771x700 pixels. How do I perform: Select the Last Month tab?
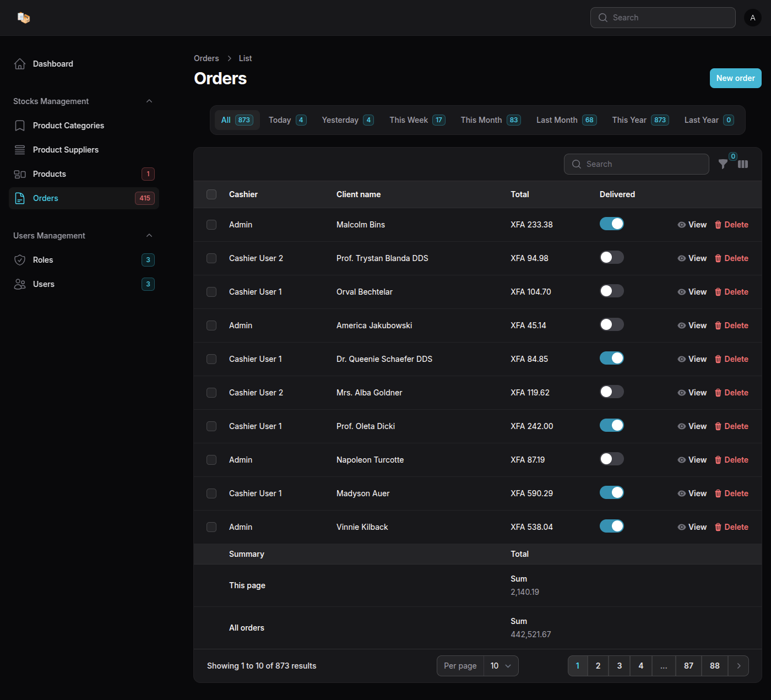click(x=566, y=120)
